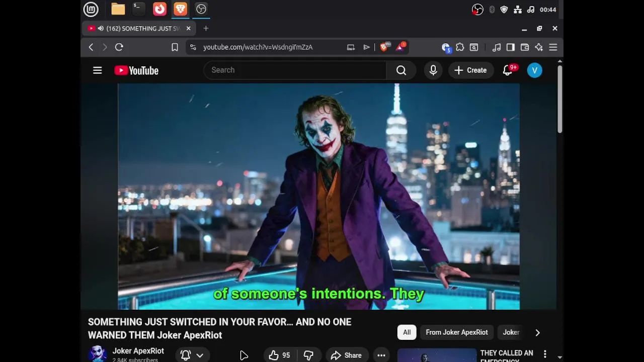This screenshot has width=644, height=362.
Task: Switch to the OBS Studio panel icon
Action: pyautogui.click(x=201, y=9)
